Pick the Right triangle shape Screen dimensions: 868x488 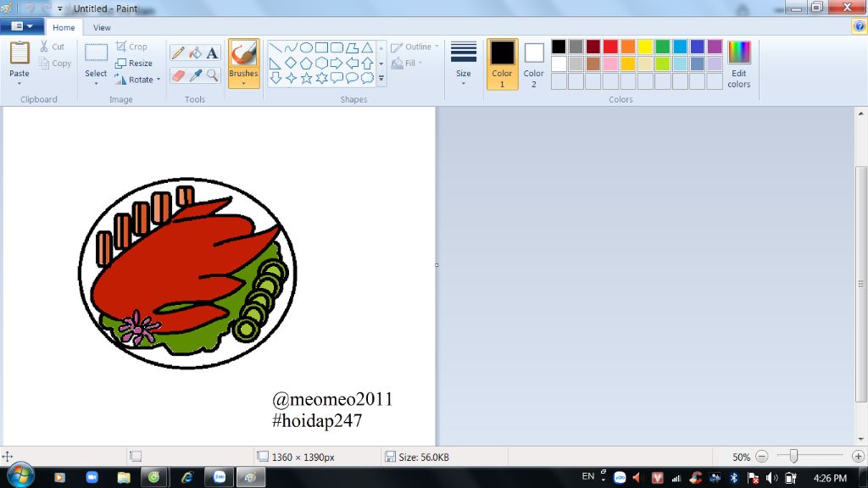tap(275, 63)
